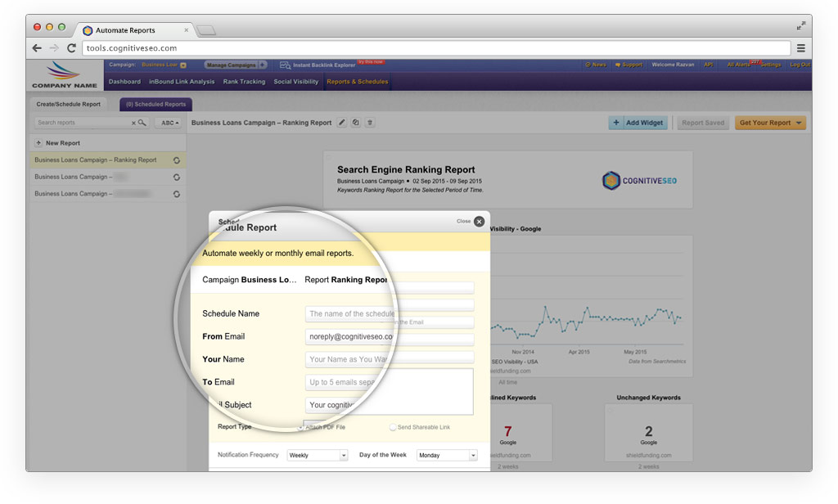Click the Report Saved button
Image resolution: width=838 pixels, height=504 pixels.
703,123
